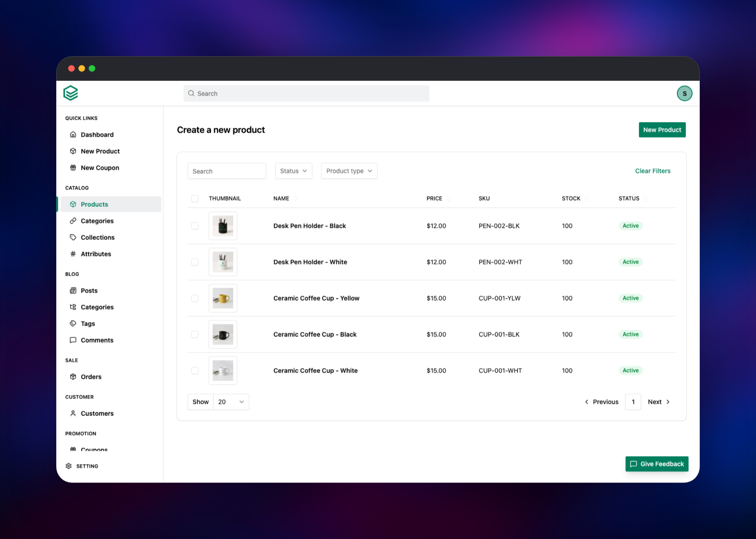The image size is (756, 539).
Task: Toggle the select-all checkbox in table header
Action: [195, 198]
